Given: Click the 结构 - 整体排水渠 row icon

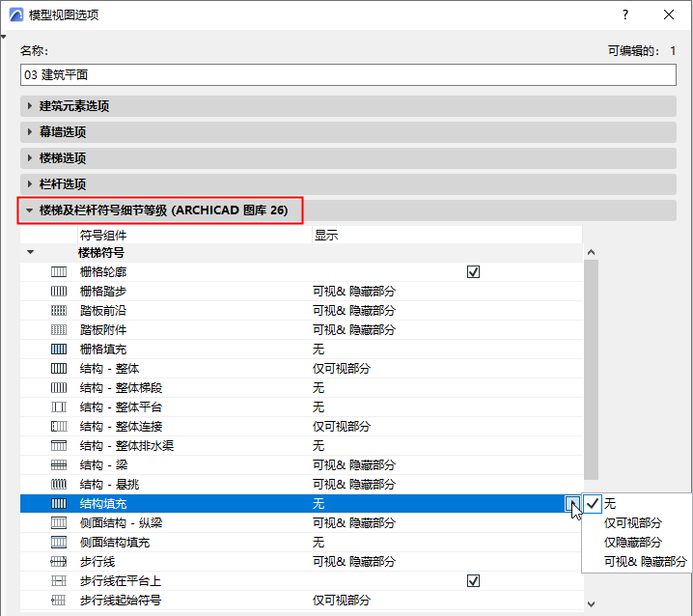Looking at the screenshot, I should [x=59, y=446].
